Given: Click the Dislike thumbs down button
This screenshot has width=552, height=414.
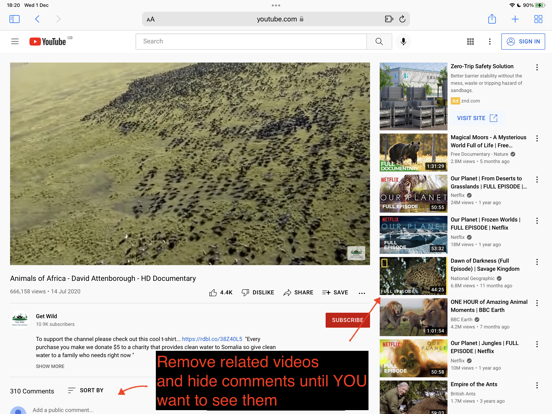Looking at the screenshot, I should click(x=258, y=293).
